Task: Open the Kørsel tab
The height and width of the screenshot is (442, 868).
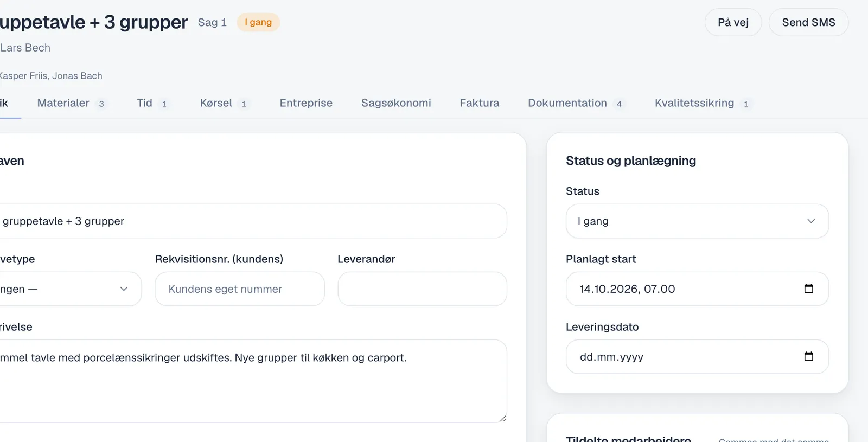Action: [224, 103]
